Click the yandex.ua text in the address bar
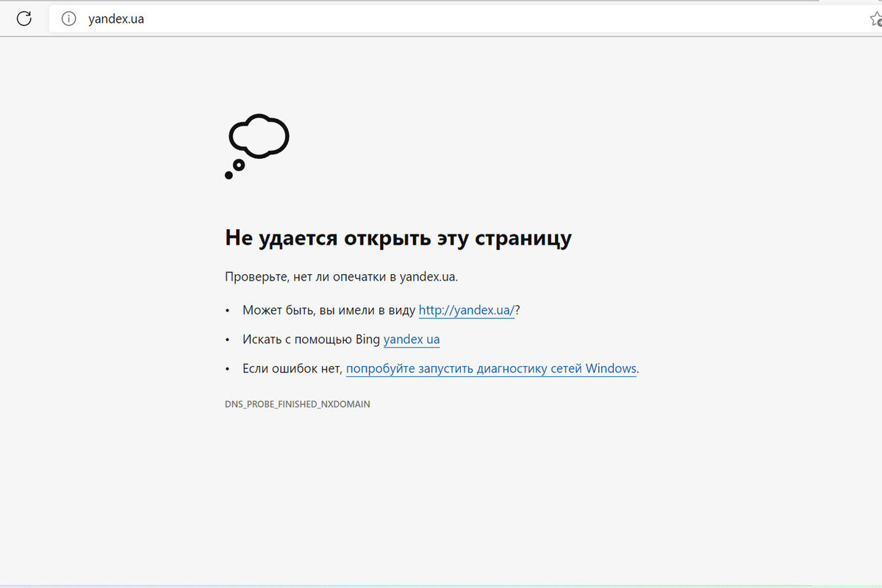 click(116, 19)
